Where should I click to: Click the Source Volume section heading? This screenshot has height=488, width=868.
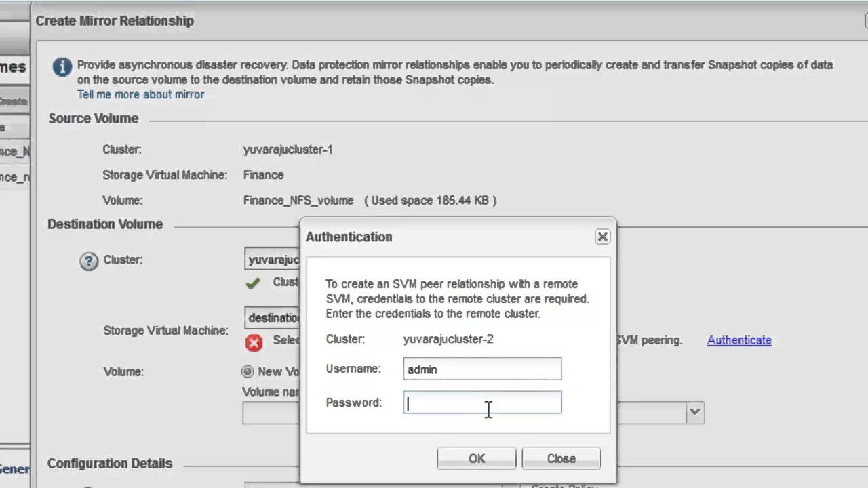point(94,119)
